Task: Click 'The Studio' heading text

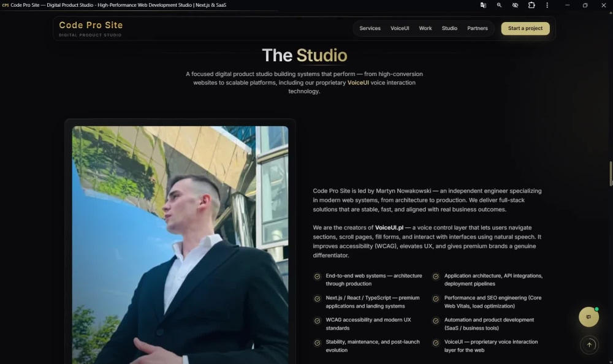Action: pos(304,55)
